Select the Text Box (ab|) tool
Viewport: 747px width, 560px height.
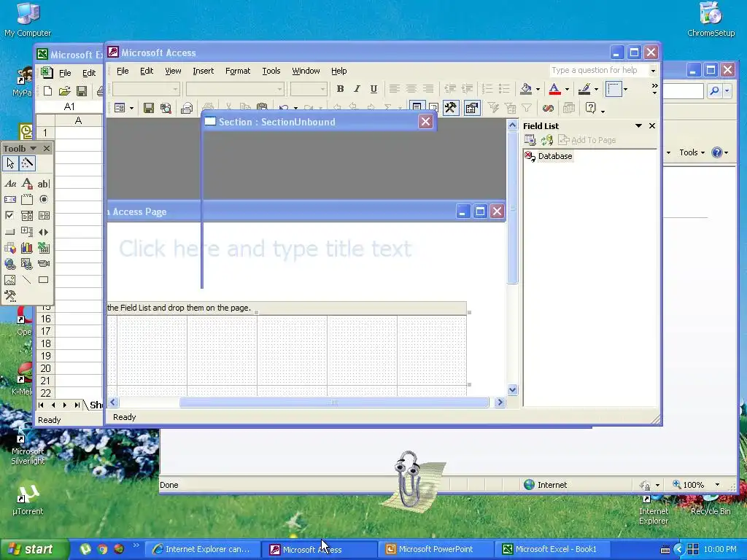43,183
